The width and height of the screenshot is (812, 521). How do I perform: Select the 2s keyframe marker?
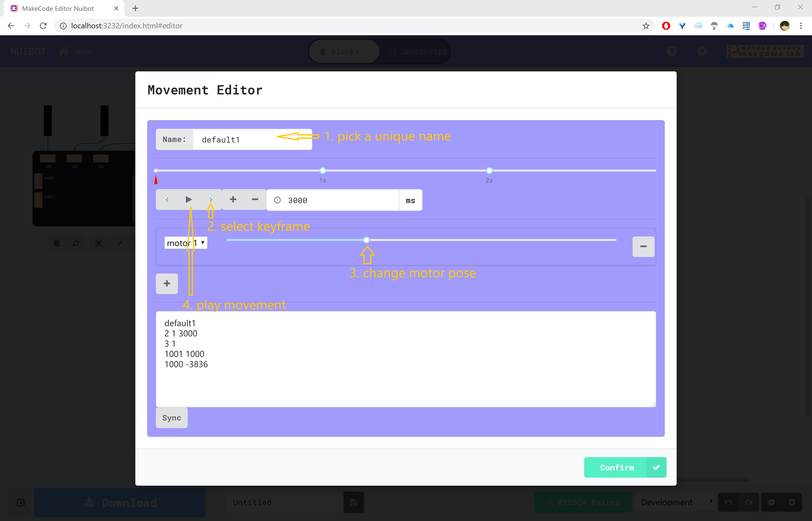coord(489,171)
